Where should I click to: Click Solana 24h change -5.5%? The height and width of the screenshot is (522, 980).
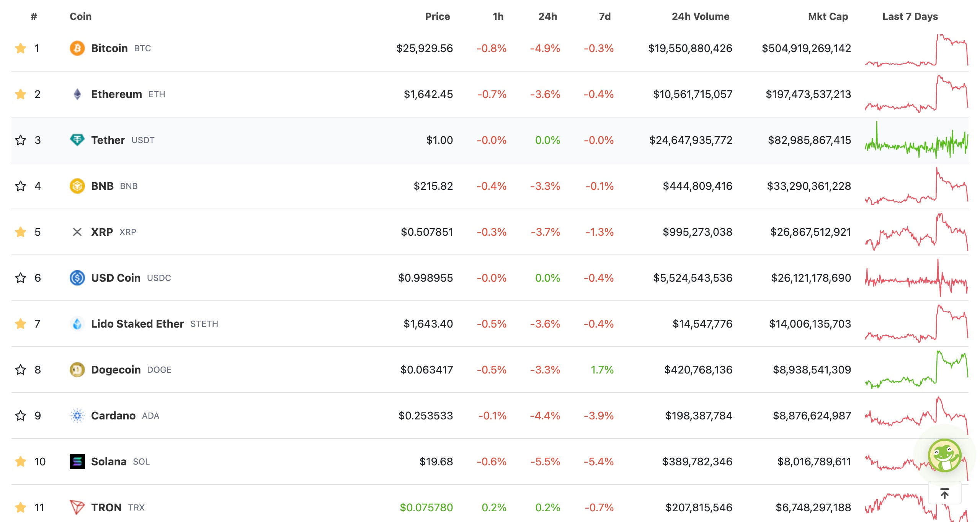tap(545, 462)
